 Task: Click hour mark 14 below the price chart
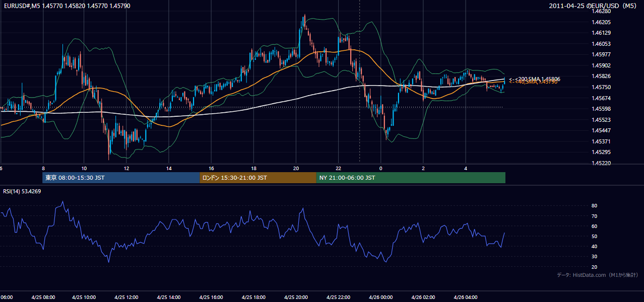(x=169, y=168)
